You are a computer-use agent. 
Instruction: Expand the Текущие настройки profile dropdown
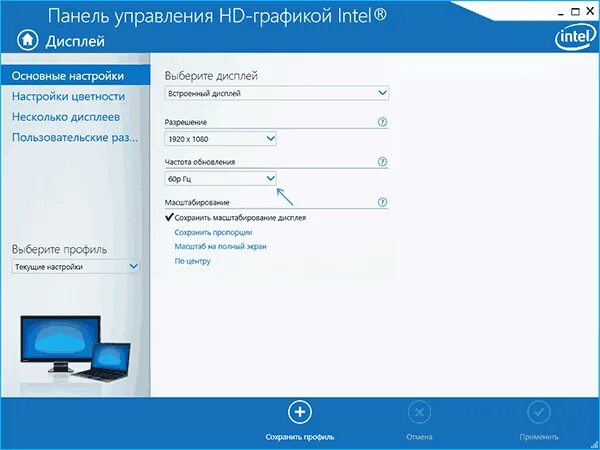75,266
